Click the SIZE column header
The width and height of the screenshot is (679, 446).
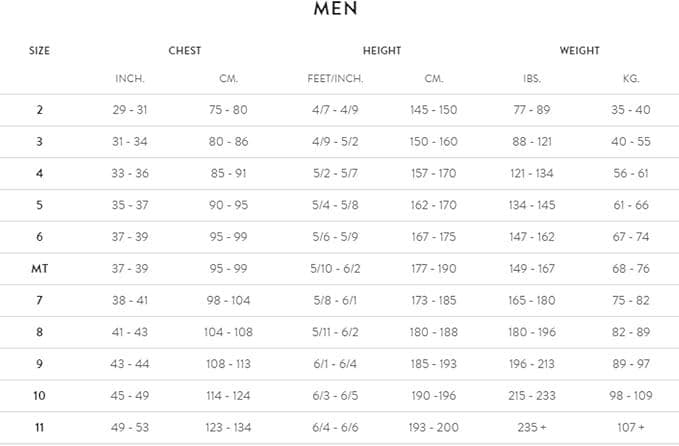click(40, 51)
